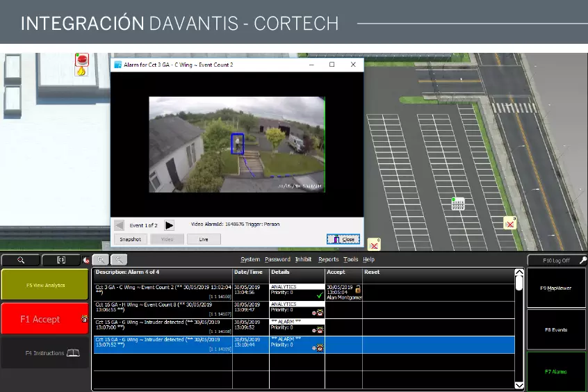The height and width of the screenshot is (392, 588).
Task: Click the next event play arrow
Action: coord(169,225)
